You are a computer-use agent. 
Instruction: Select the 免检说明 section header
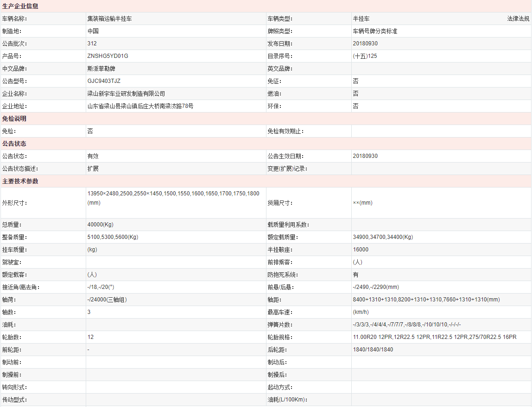click(14, 119)
